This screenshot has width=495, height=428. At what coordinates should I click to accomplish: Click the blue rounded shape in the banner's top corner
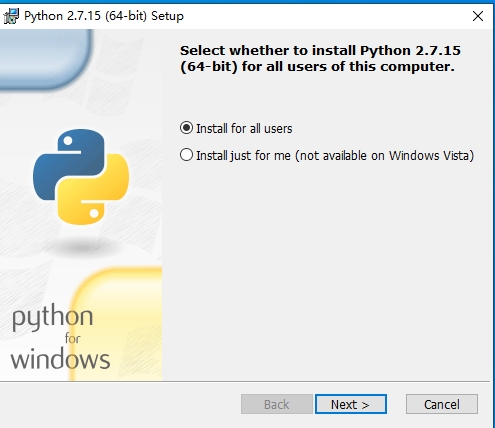(46, 59)
